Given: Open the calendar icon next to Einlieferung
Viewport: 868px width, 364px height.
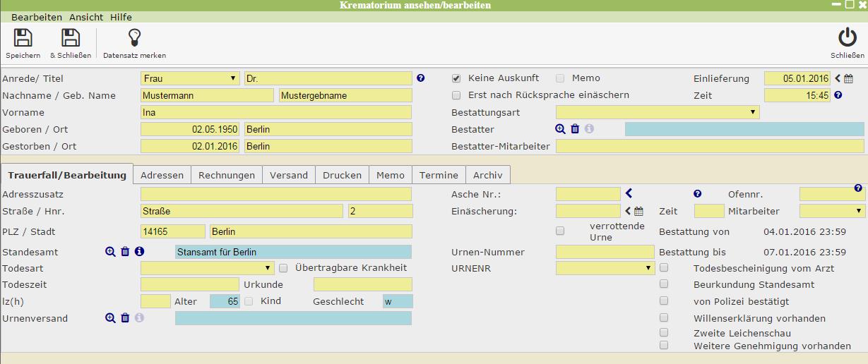Looking at the screenshot, I should pyautogui.click(x=849, y=79).
